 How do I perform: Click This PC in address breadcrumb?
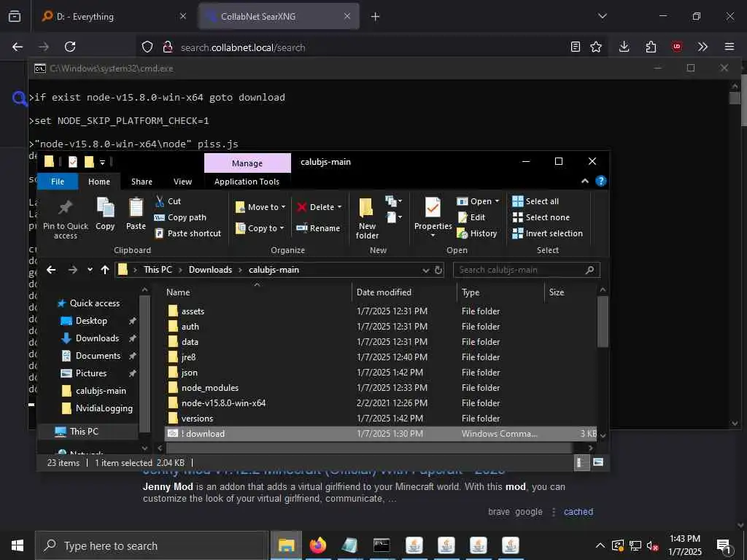(158, 270)
